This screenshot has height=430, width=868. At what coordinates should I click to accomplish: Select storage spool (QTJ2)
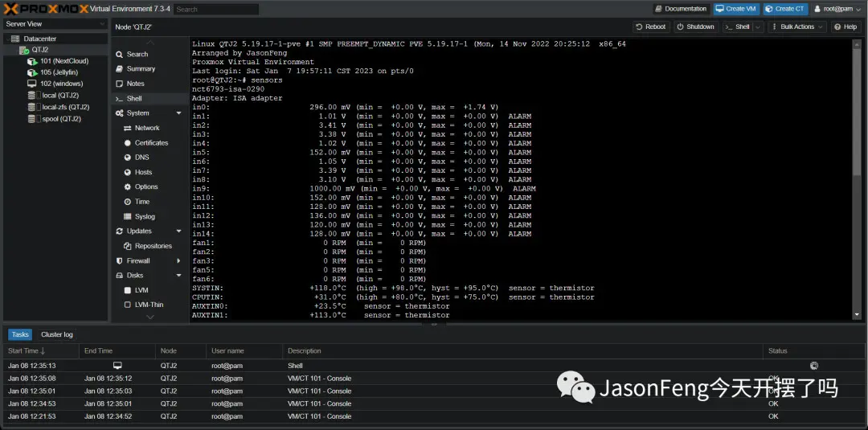pos(61,118)
